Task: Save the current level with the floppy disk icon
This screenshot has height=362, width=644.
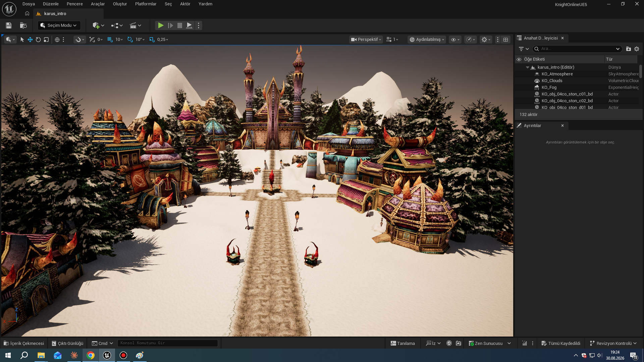Action: pos(9,25)
